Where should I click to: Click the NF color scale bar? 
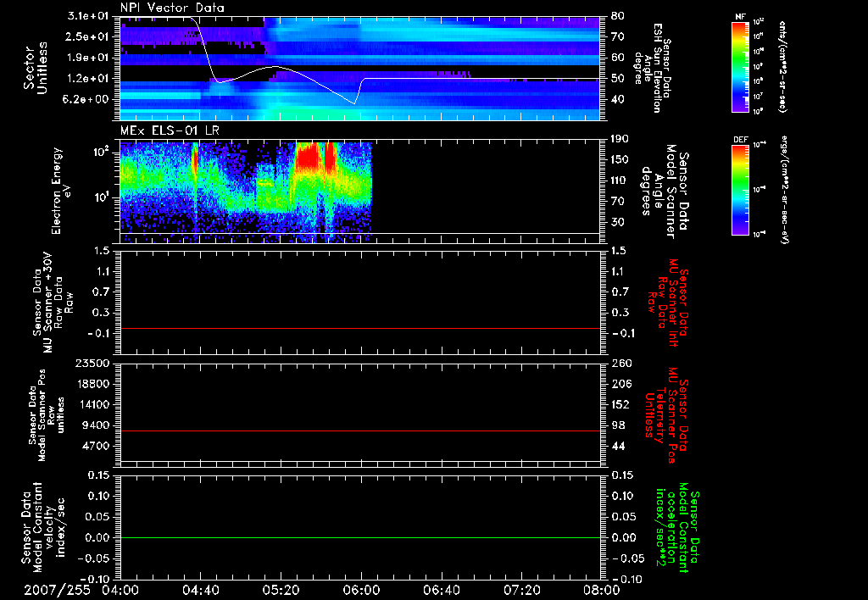click(741, 66)
